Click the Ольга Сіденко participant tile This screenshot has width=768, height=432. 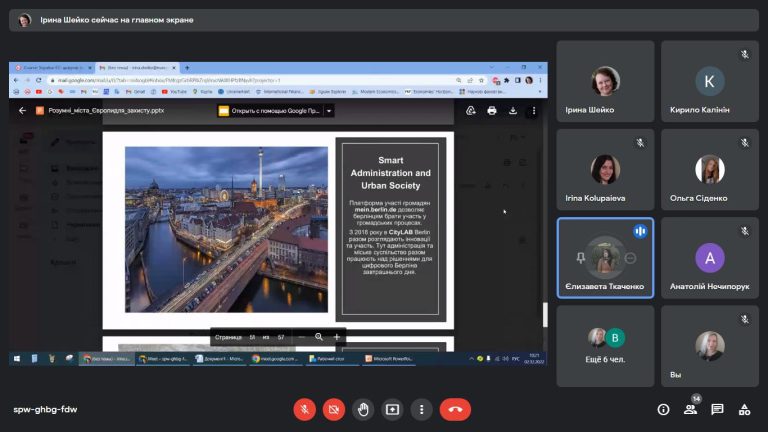coord(710,169)
